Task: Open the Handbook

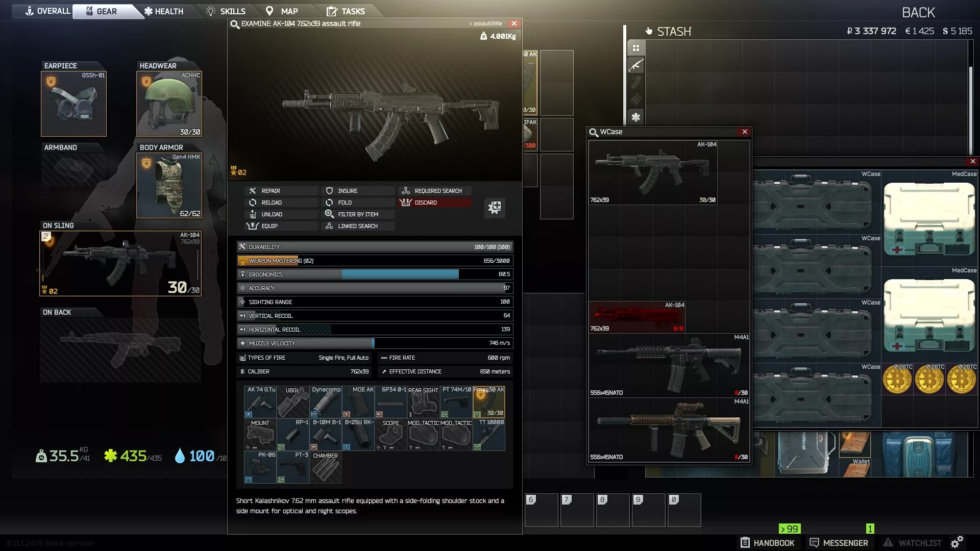Action: pos(768,543)
